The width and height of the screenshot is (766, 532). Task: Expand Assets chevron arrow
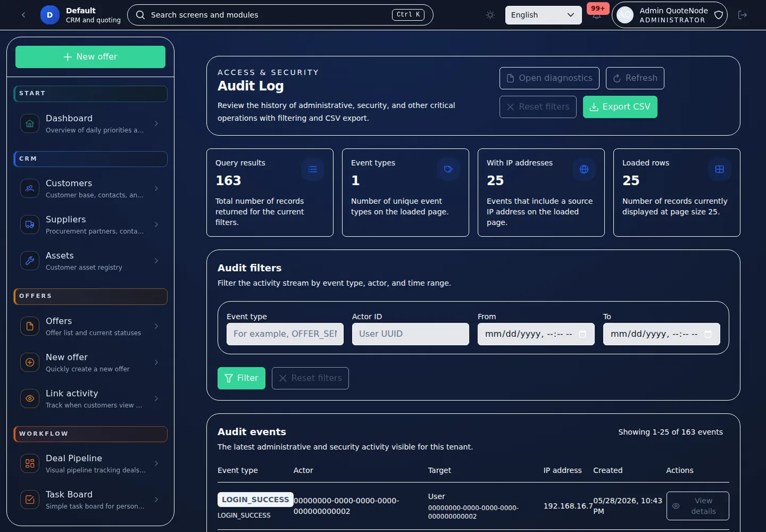tap(156, 261)
